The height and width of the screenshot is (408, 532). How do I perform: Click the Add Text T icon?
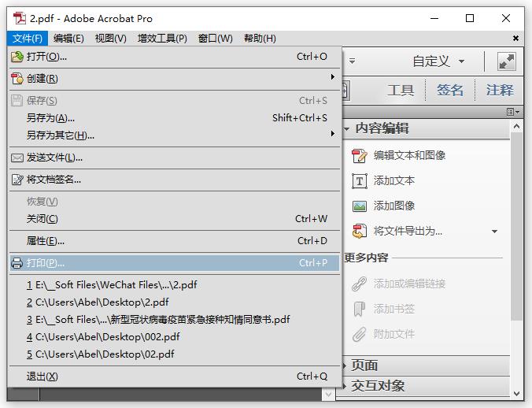coord(360,181)
